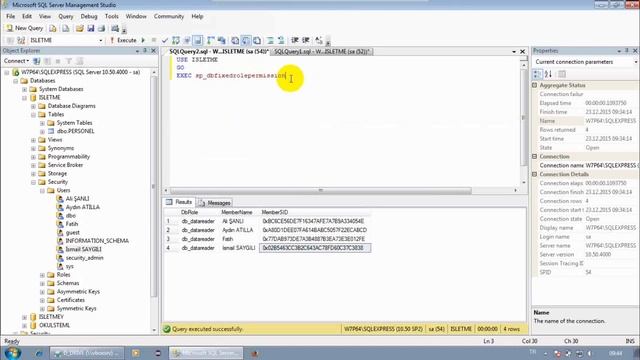
Task: Switch to the Results tab
Action: [180, 202]
